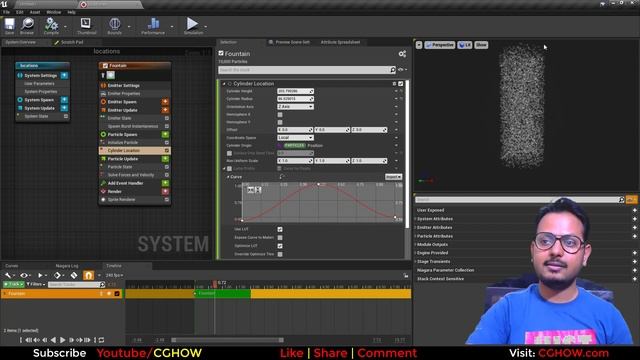Switch to the Preview Scene Settings tab
Screen dimensions: 640x360
[289, 42]
